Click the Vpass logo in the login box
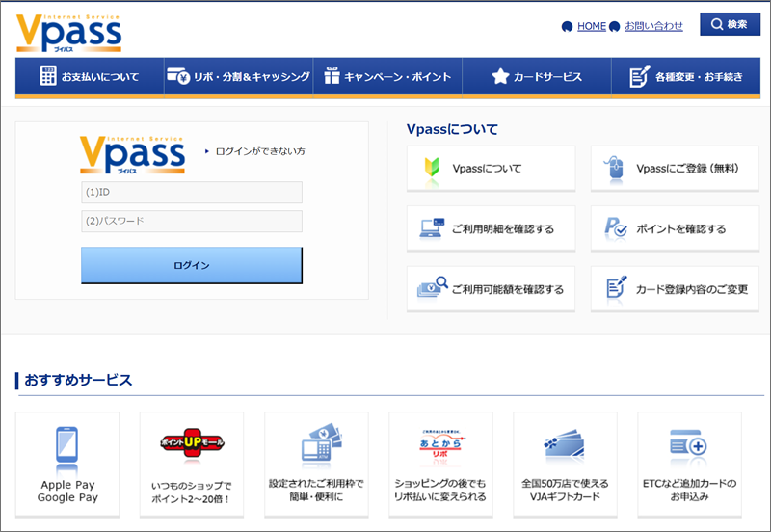The height and width of the screenshot is (532, 771). (132, 155)
